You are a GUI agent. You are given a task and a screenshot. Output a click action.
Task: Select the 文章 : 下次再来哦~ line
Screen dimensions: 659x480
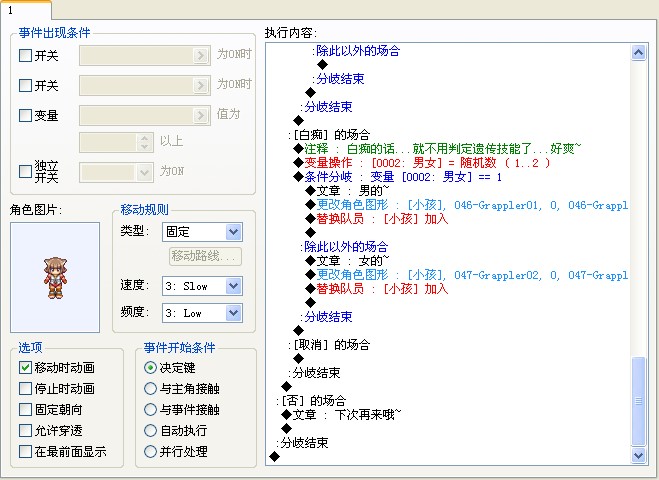[341, 415]
